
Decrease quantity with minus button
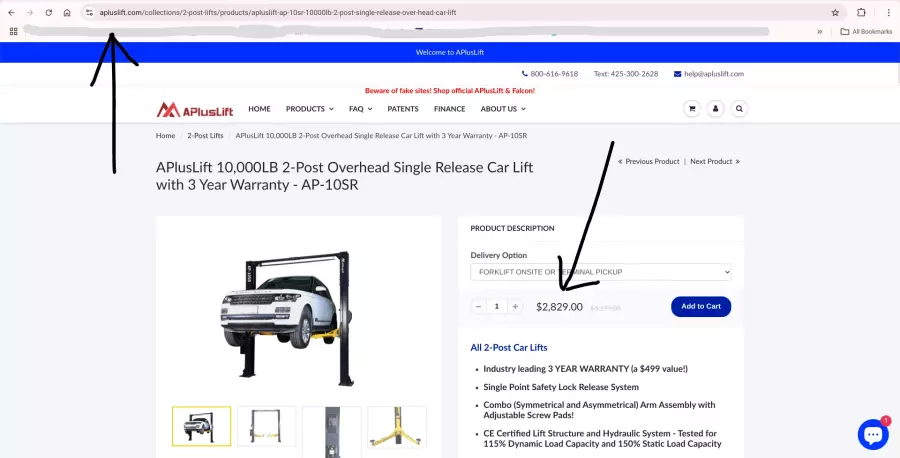coord(478,306)
